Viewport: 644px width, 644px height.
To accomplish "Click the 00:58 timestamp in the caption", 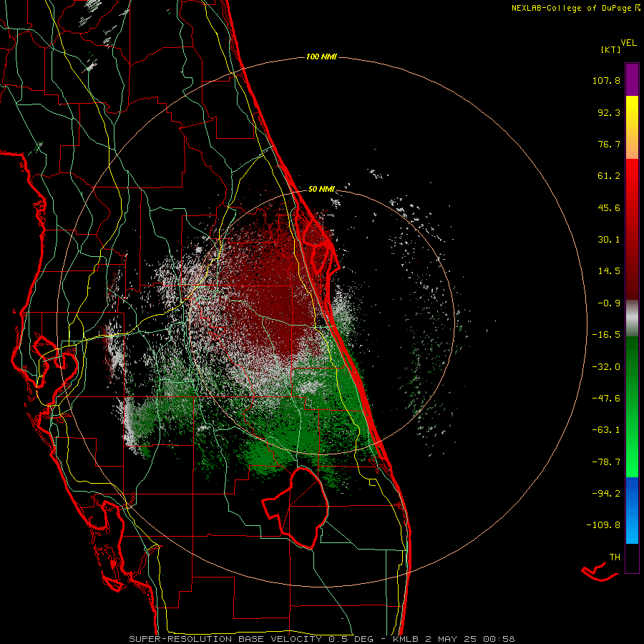I will 499,639.
